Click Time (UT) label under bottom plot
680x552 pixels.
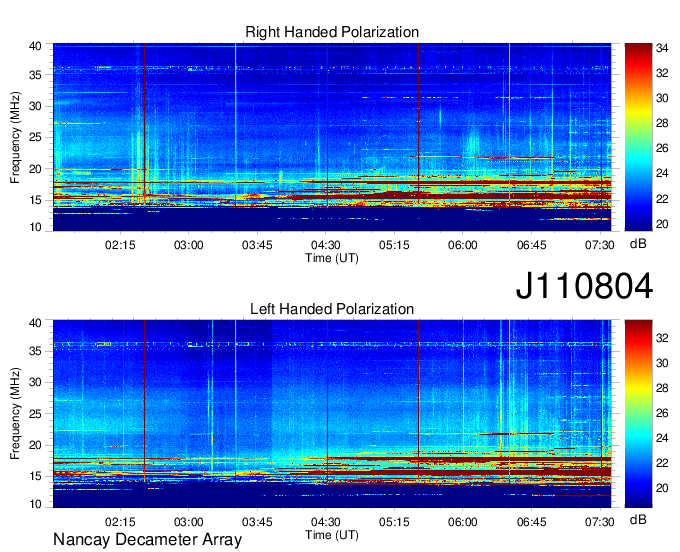click(x=332, y=535)
